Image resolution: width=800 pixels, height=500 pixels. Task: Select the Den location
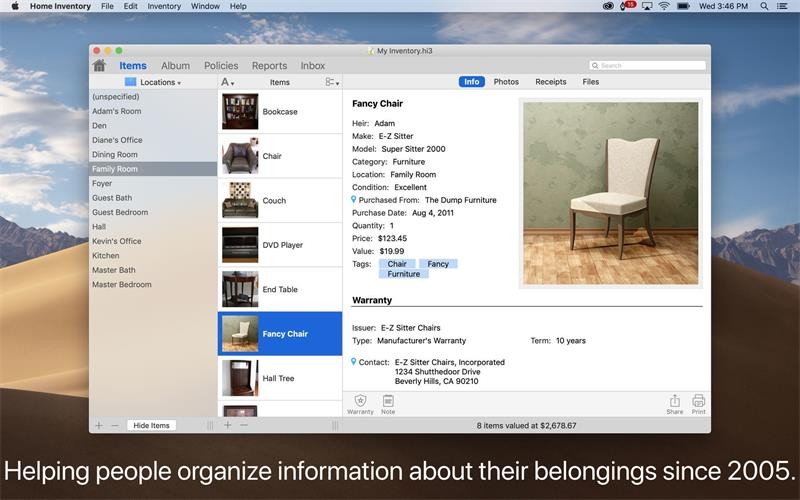coord(153,126)
